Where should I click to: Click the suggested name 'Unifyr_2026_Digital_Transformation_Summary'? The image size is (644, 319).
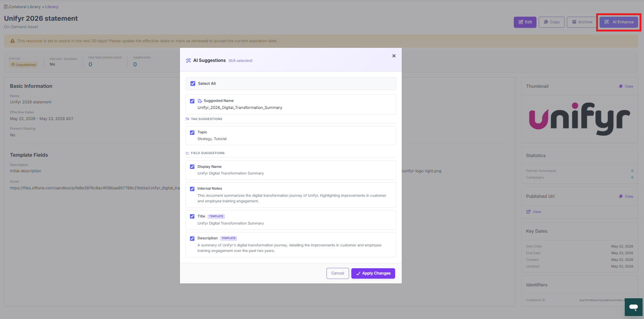pos(240,108)
